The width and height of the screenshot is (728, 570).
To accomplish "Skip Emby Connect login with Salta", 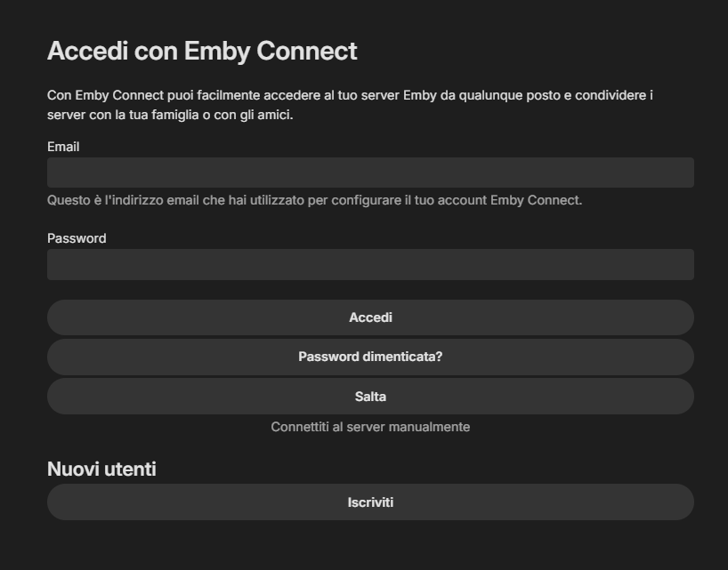I will (370, 397).
